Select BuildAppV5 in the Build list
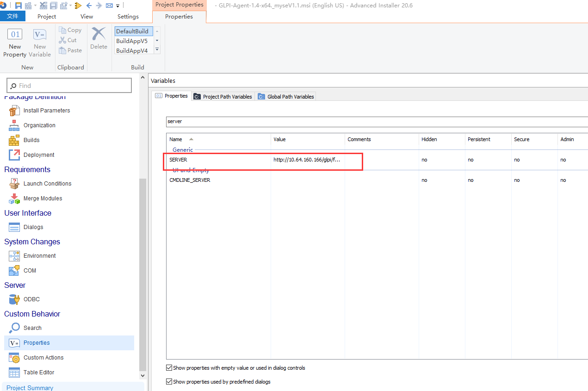The image size is (588, 391). coord(134,41)
